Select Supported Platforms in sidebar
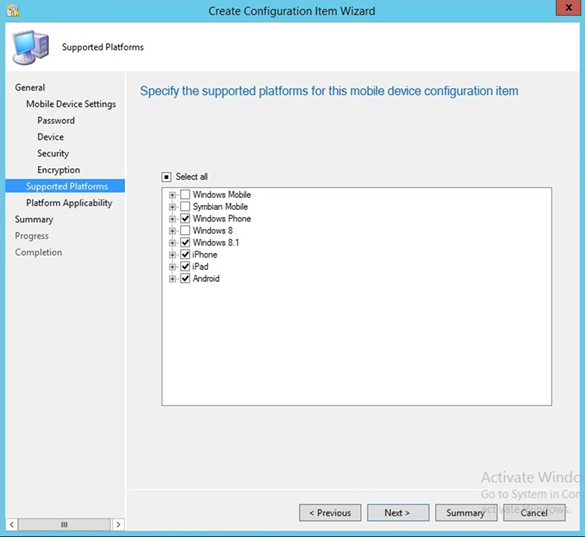585x537 pixels. (x=65, y=186)
